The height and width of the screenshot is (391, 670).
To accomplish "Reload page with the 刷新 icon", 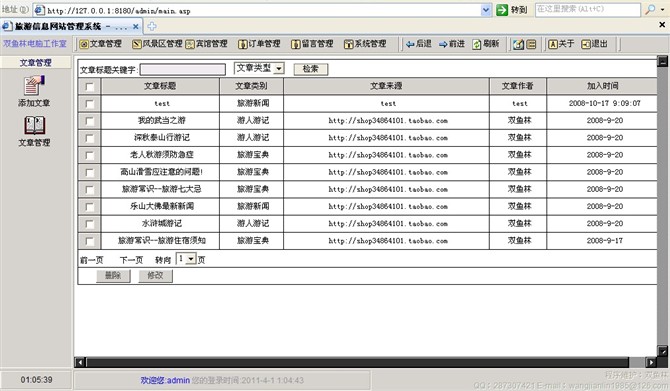I will pyautogui.click(x=477, y=44).
